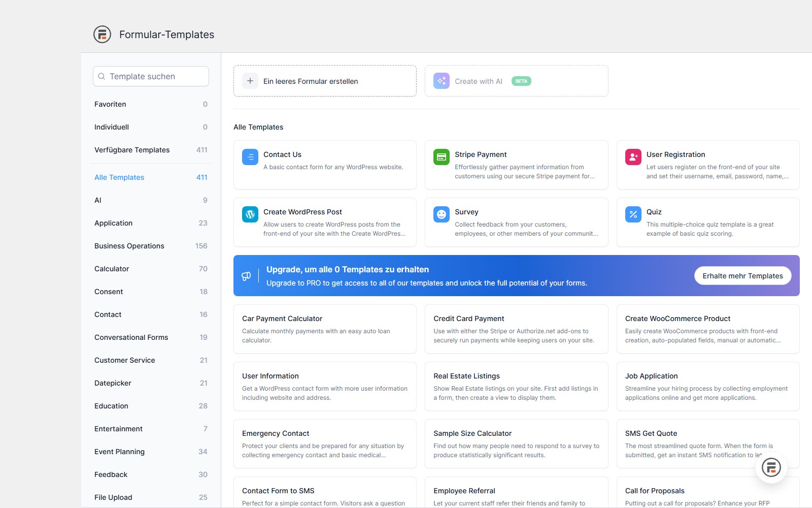Viewport: 812px width, 508px height.
Task: Click the Contact Us template icon
Action: click(250, 157)
